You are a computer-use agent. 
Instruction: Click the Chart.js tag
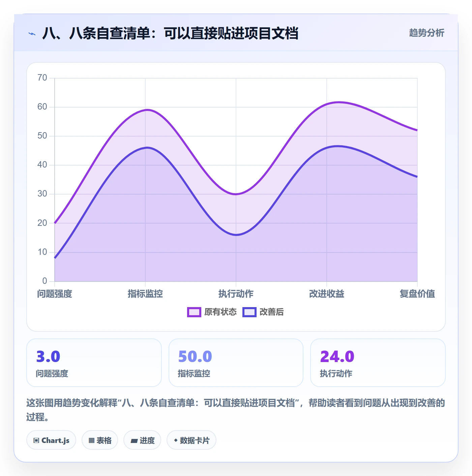tap(51, 440)
